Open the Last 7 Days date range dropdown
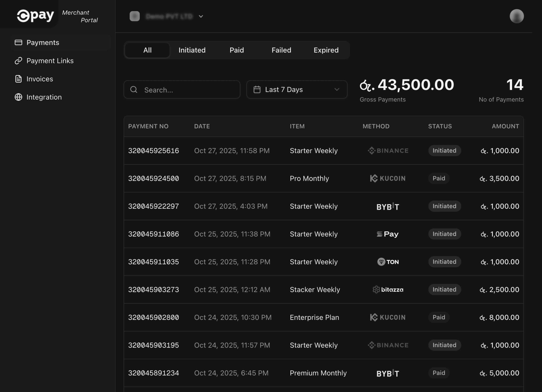This screenshot has height=392, width=542. click(x=297, y=90)
